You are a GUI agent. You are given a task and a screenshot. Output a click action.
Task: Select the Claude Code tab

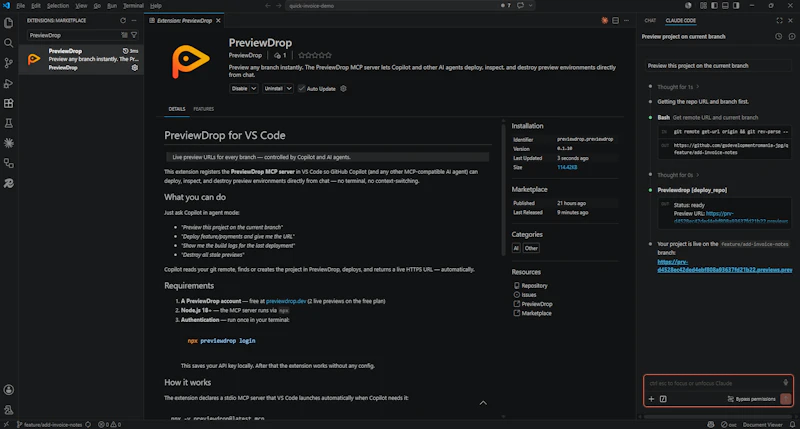[680, 20]
